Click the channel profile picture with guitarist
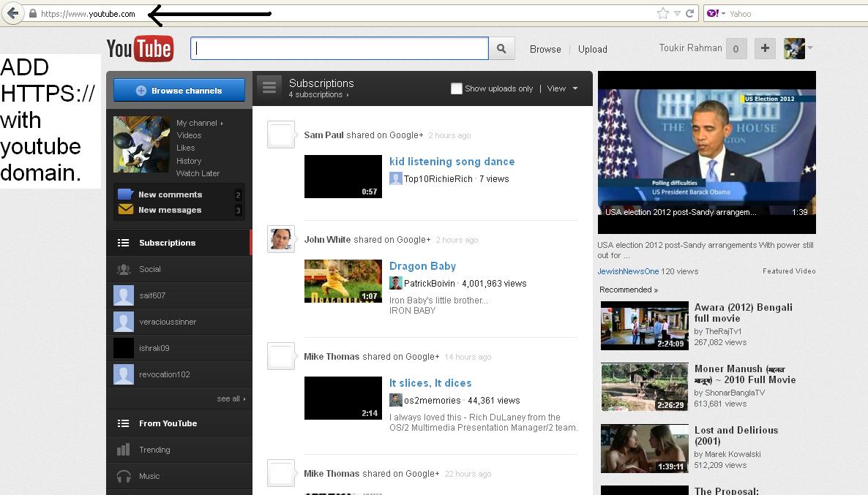The height and width of the screenshot is (495, 868). coord(142,144)
